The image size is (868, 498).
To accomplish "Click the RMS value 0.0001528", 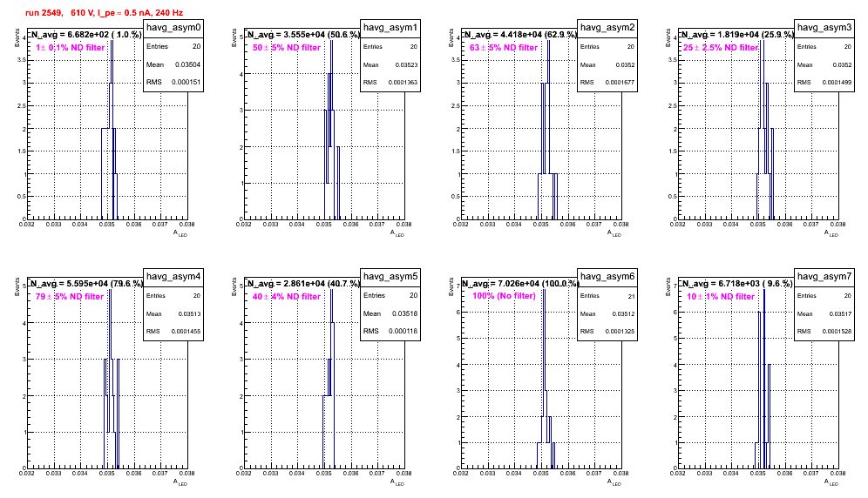I will 837,332.
